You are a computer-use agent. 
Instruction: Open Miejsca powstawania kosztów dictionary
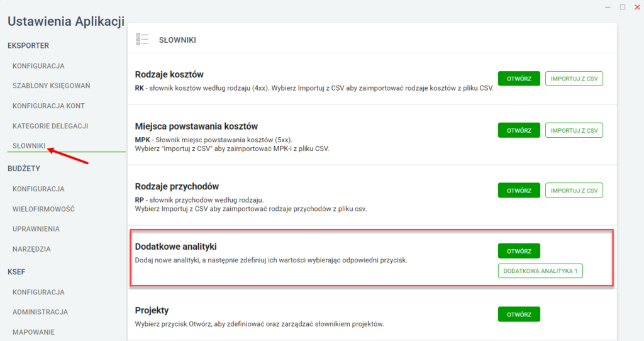point(519,130)
